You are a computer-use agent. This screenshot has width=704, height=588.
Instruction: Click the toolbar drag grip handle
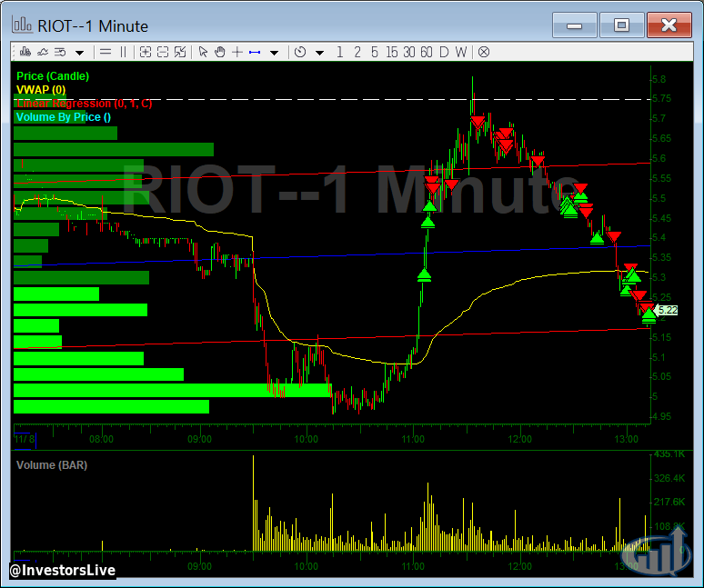click(14, 53)
